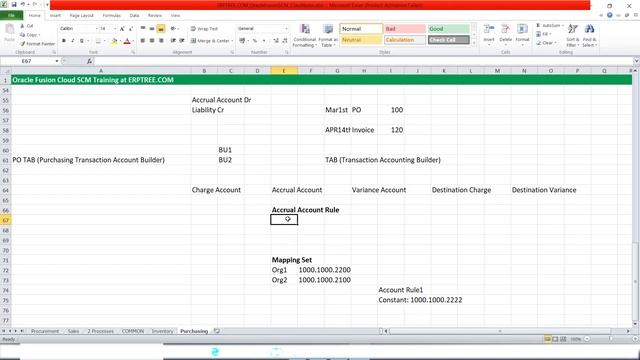Click the Accounting Number Format icon
Viewport: 640px width, 360px height.
pos(242,41)
